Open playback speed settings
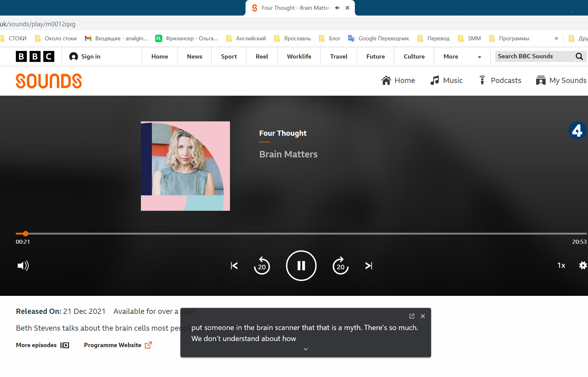 [x=561, y=265]
